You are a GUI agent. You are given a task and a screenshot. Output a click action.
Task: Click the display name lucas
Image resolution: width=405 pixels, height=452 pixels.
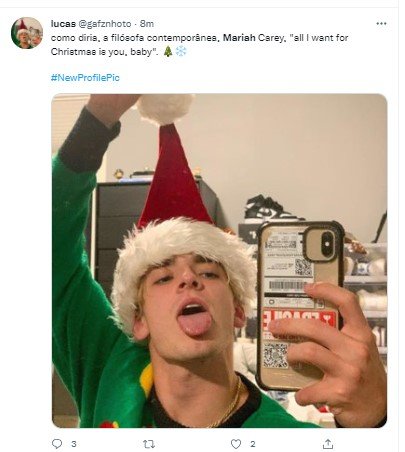(63, 24)
